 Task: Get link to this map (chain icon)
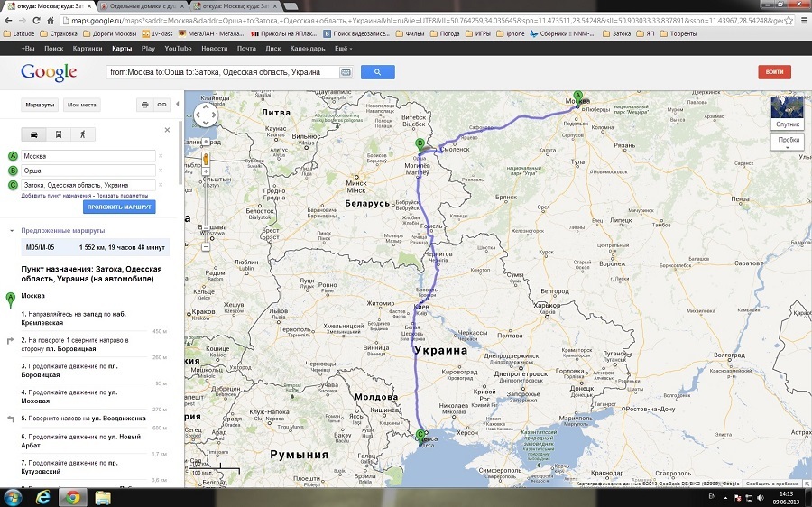[162, 105]
